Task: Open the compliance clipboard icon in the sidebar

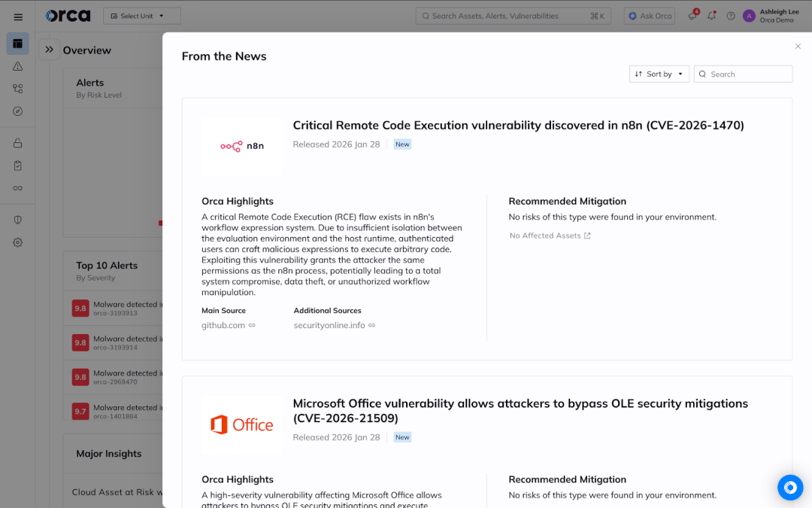Action: tap(18, 165)
